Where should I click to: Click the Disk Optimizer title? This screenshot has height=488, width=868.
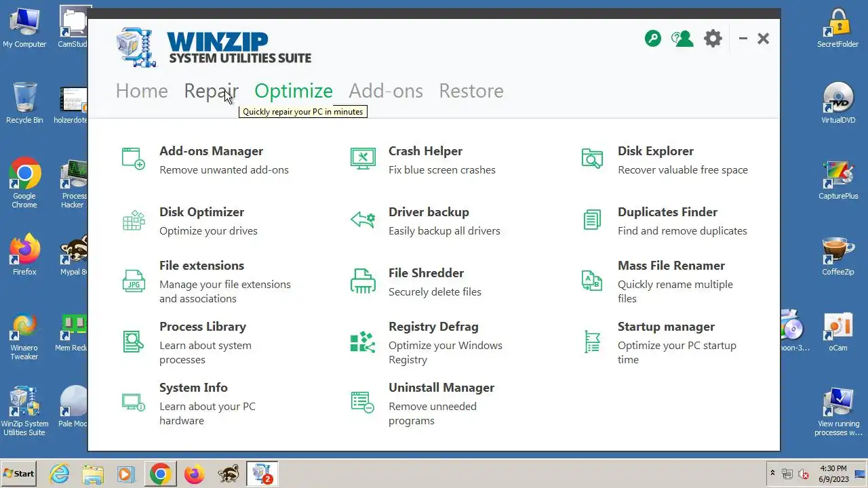201,212
